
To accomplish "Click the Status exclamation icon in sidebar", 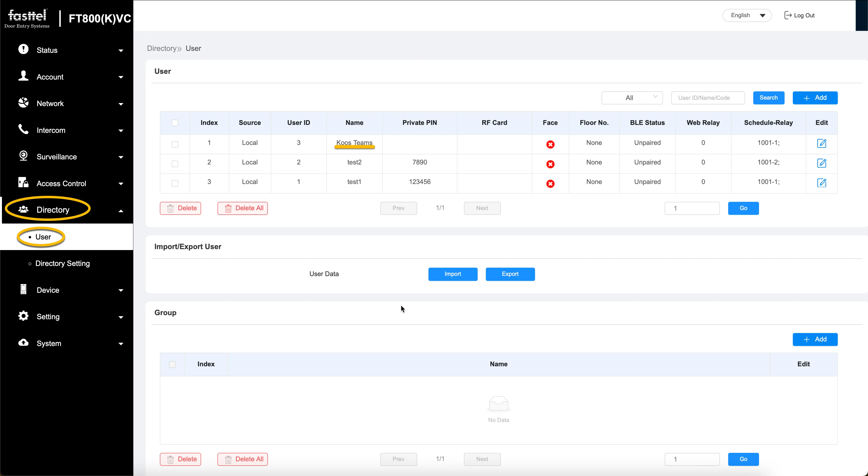I will pyautogui.click(x=23, y=49).
